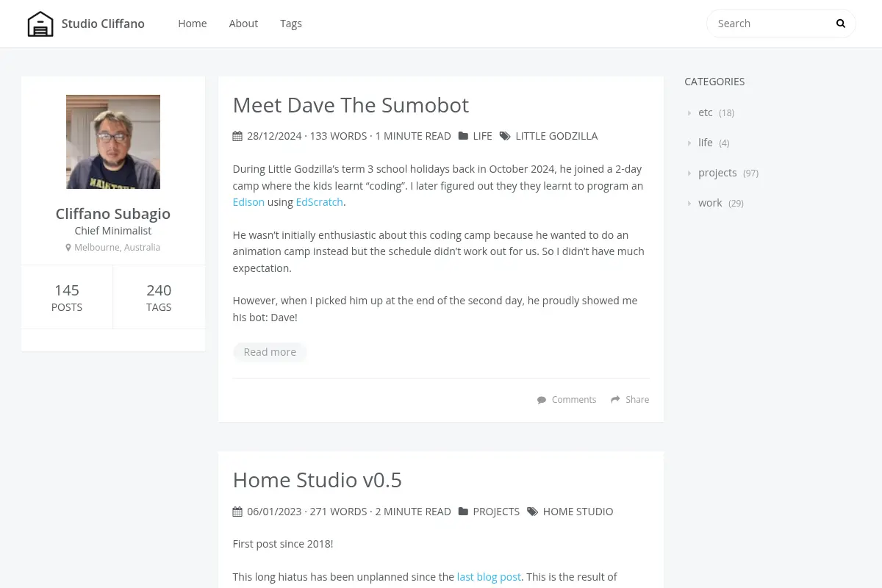This screenshot has height=588, width=882.
Task: Click the arrow beside life category
Action: point(689,143)
